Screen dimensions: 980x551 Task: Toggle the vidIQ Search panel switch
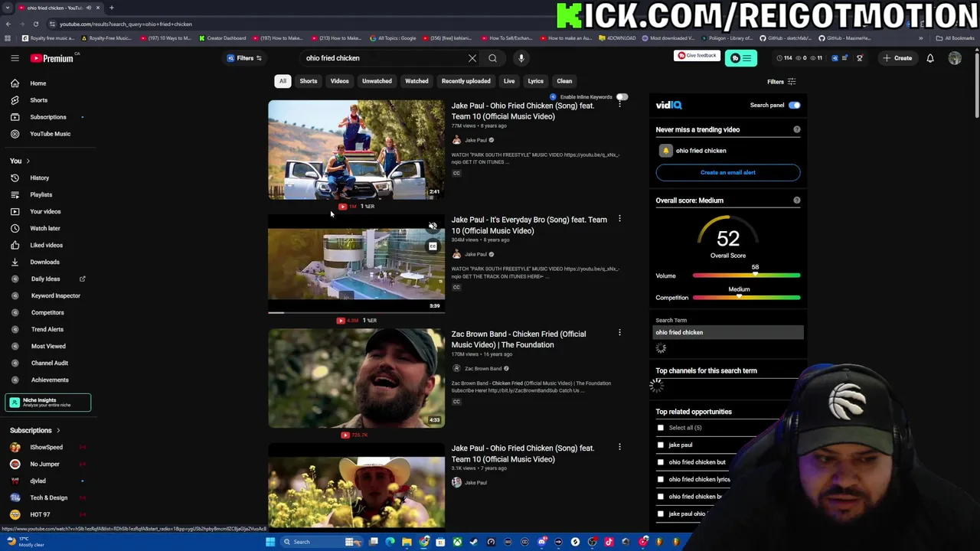click(x=794, y=105)
